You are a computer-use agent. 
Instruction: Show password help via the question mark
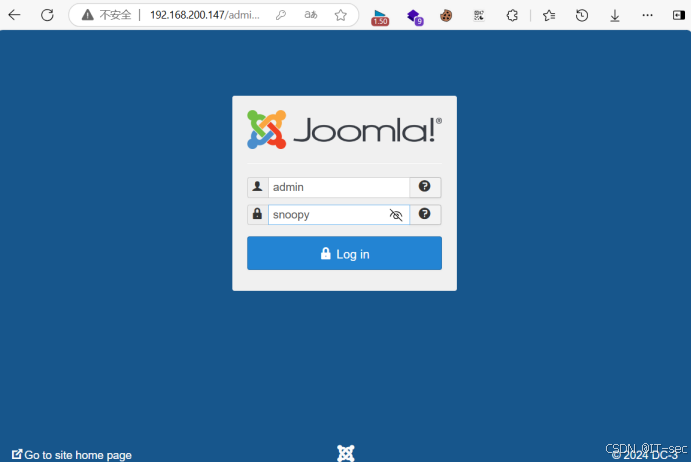(425, 215)
